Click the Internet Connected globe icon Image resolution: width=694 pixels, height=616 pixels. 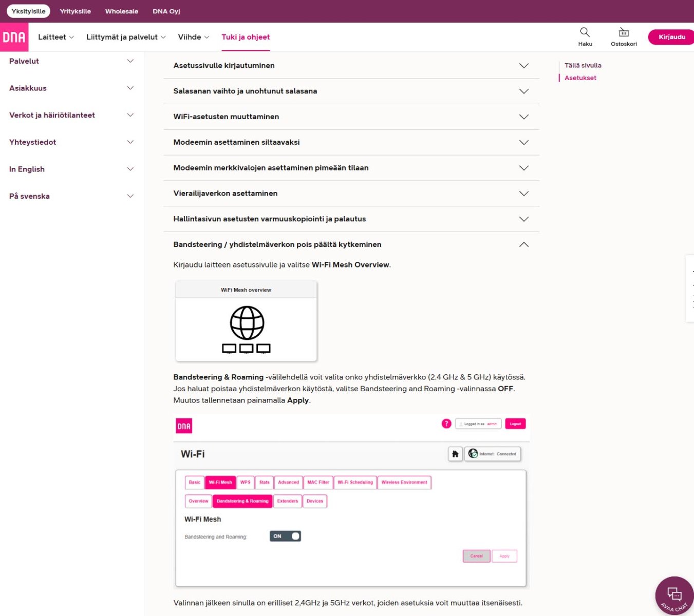click(473, 454)
